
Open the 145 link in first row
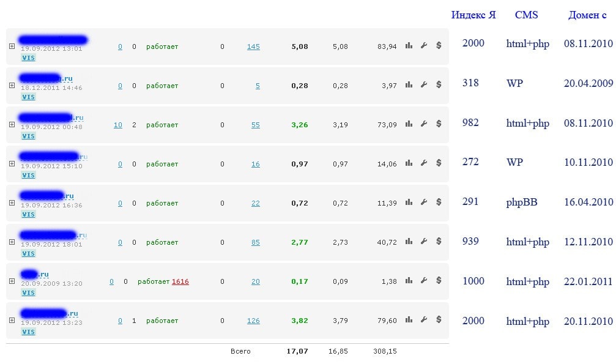[253, 46]
